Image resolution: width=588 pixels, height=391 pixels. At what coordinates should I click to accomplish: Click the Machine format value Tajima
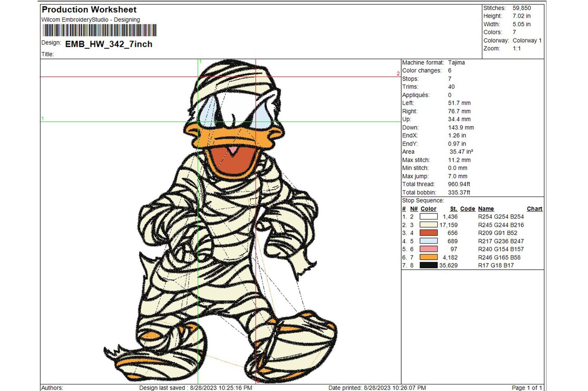(x=456, y=63)
